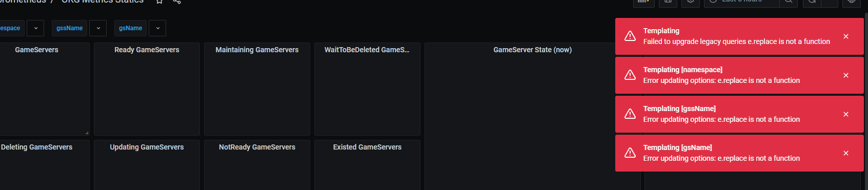
Task: Expand the namespace variable dropdown
Action: (x=35, y=28)
